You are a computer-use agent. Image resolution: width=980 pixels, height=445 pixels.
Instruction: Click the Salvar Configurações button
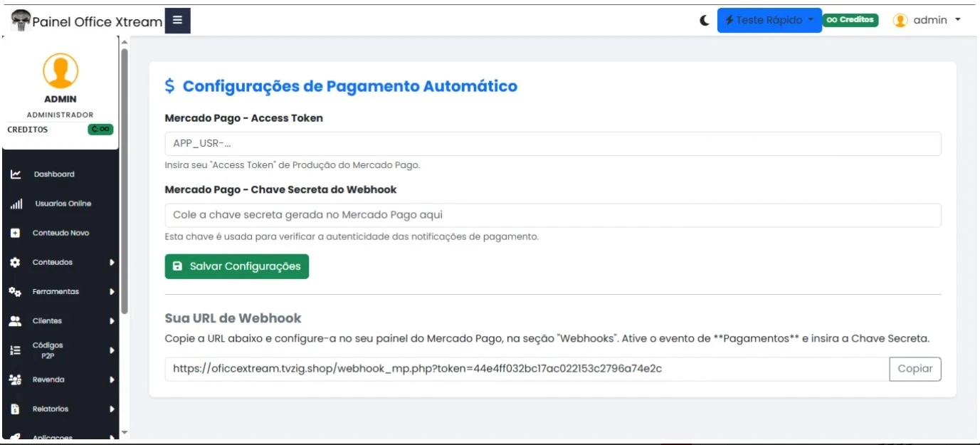237,266
